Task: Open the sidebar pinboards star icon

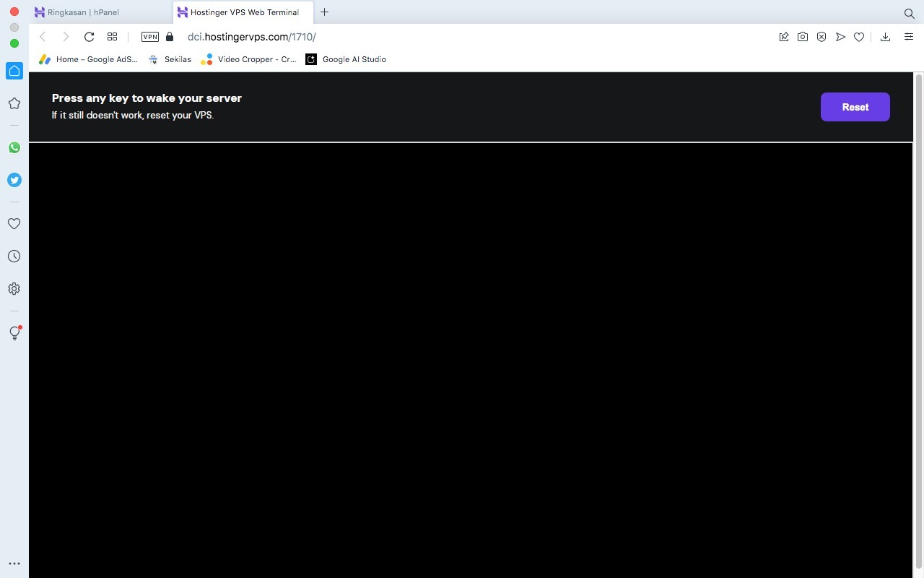Action: click(x=14, y=103)
